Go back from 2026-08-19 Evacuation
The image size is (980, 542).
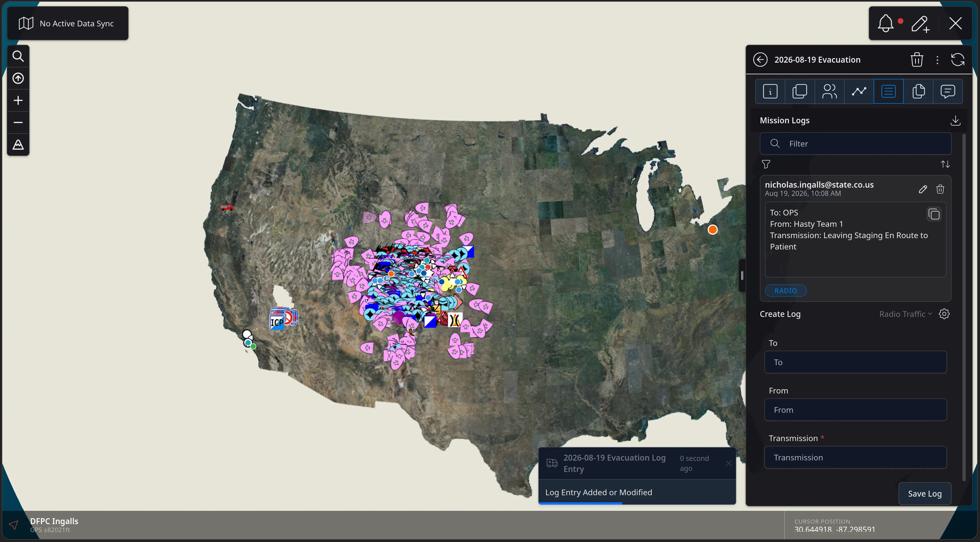[x=760, y=60]
